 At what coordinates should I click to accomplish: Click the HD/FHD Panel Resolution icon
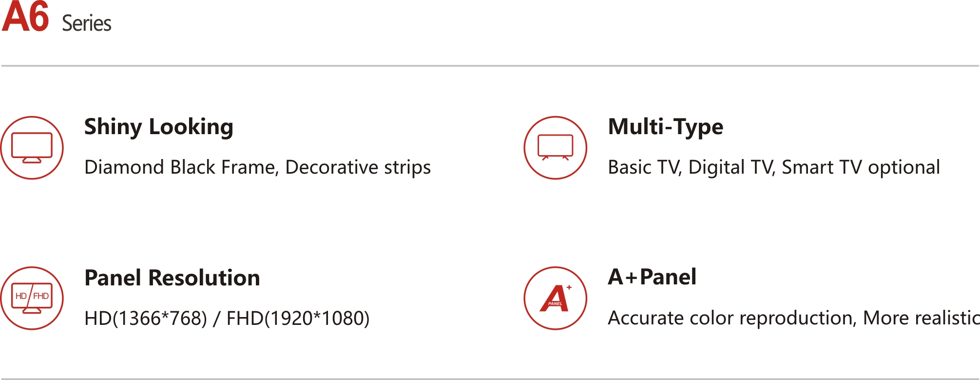coord(32,298)
